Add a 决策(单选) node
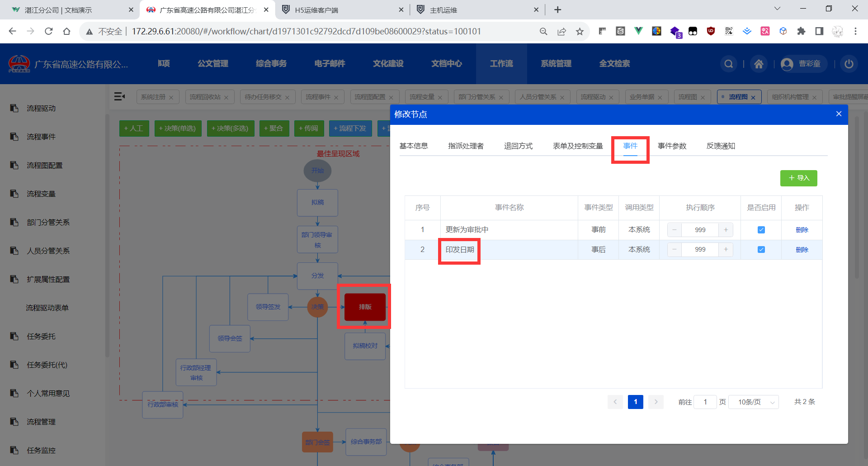 click(177, 128)
